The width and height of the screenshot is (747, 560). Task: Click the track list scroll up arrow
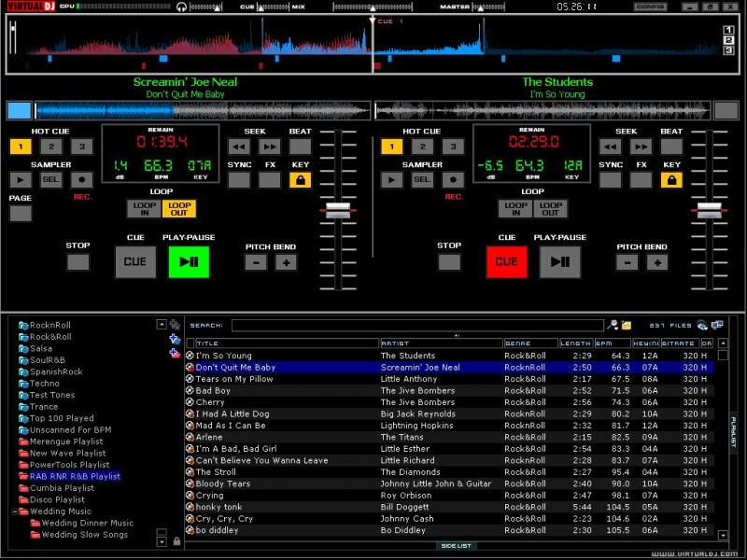[x=723, y=343]
